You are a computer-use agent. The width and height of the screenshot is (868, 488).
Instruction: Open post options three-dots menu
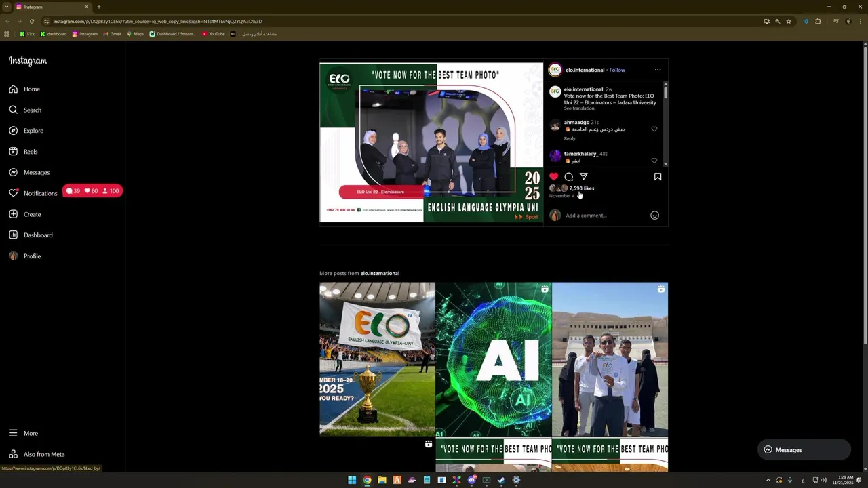click(x=658, y=70)
